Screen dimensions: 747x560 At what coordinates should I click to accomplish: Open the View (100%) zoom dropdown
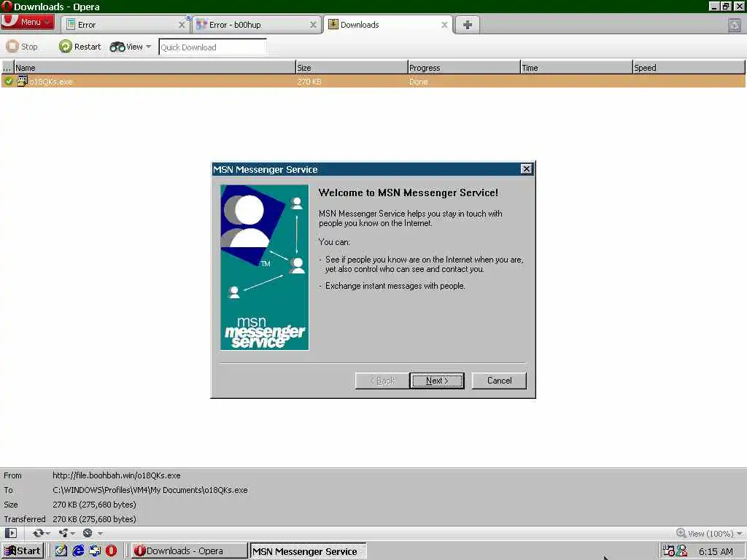point(714,533)
